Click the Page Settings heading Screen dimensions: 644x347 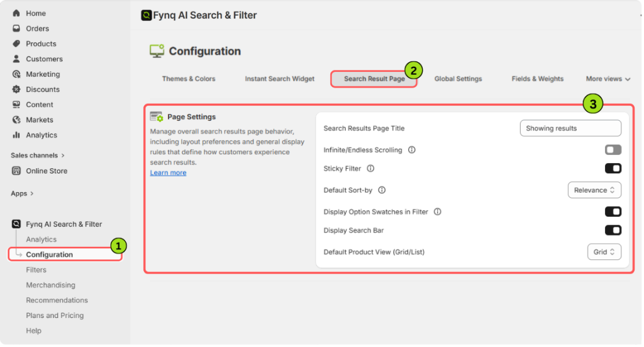pos(191,117)
